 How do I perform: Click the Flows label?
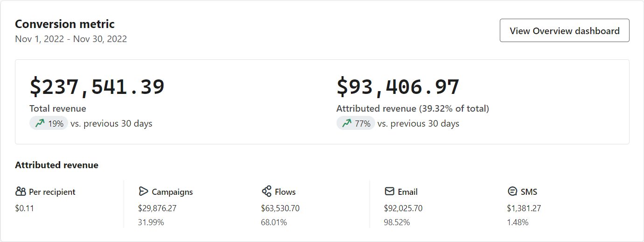click(285, 192)
